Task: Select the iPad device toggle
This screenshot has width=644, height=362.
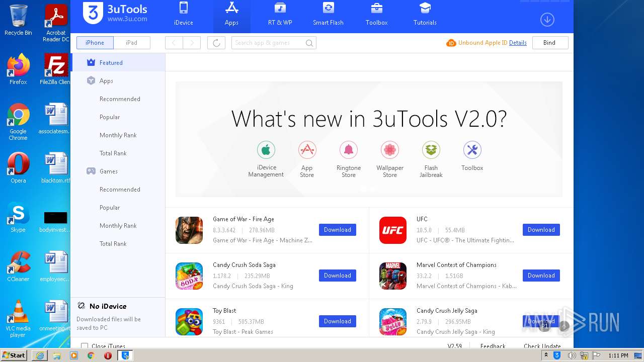Action: click(x=132, y=43)
